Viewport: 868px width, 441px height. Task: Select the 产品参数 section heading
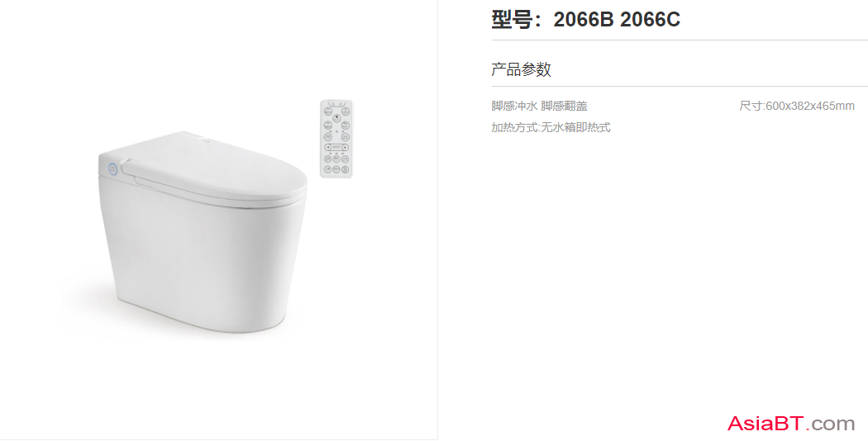[x=521, y=69]
